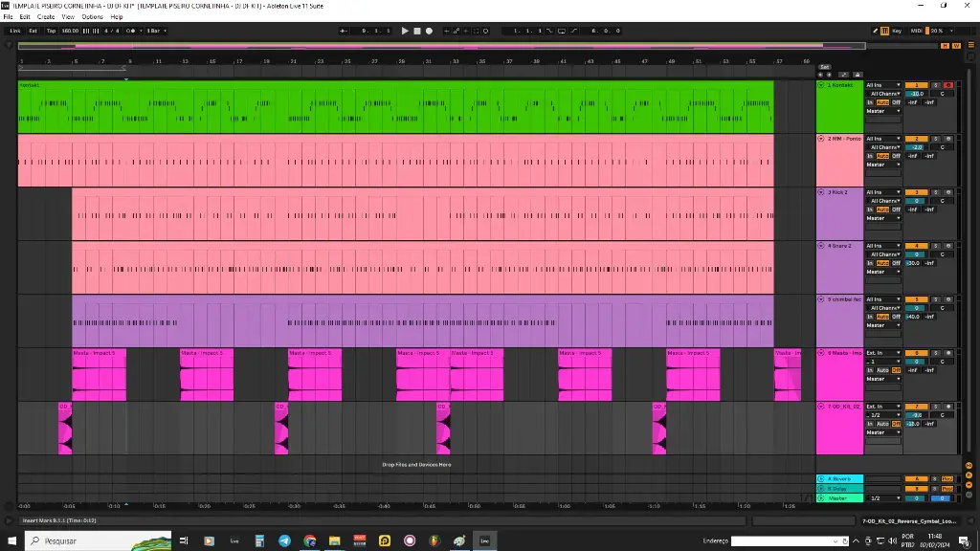Toggle the Ext sync button
This screenshot has width=980, height=551.
[33, 31]
